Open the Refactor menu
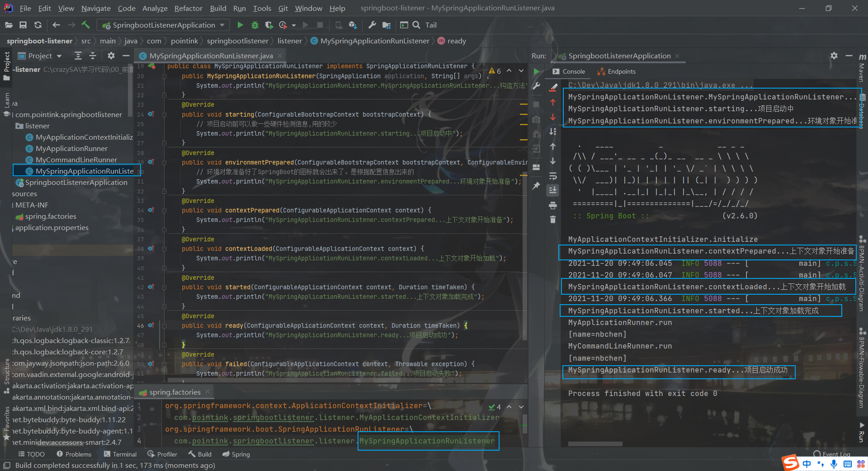The height and width of the screenshot is (471, 868). [x=188, y=8]
